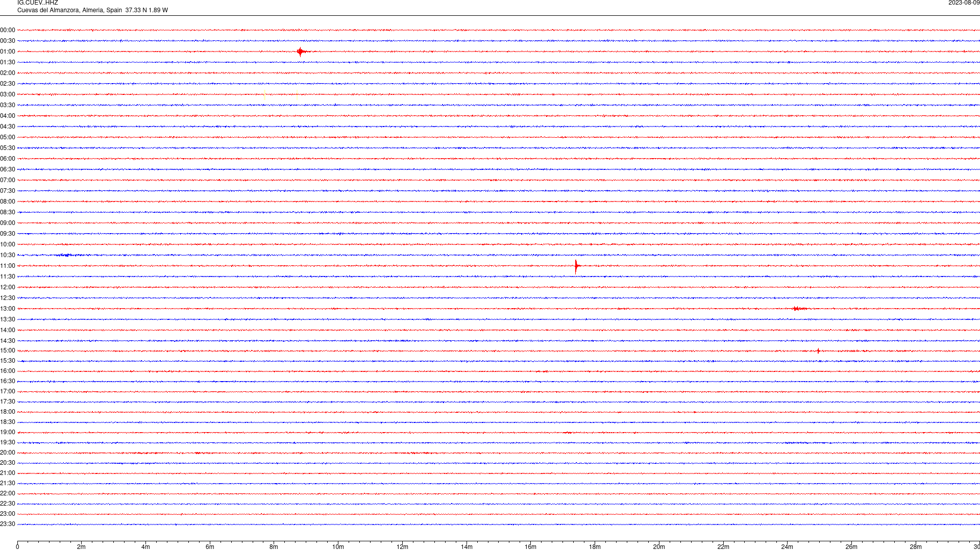Click the 16m tick on the time axis
This screenshot has width=980, height=551.
tap(531, 547)
